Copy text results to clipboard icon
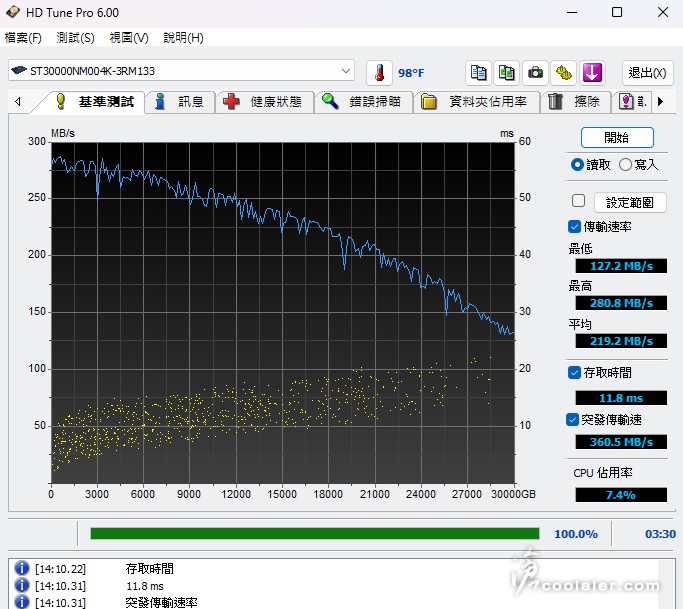The width and height of the screenshot is (683, 609). coord(478,72)
